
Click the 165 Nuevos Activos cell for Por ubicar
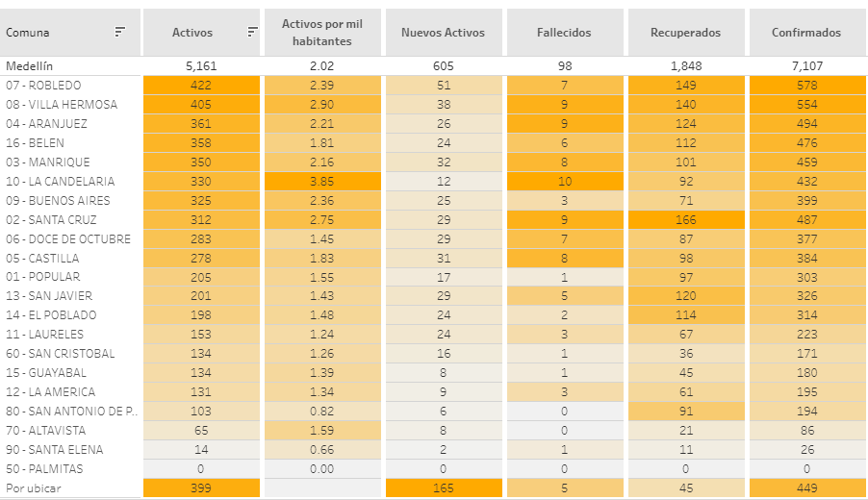pyautogui.click(x=443, y=488)
